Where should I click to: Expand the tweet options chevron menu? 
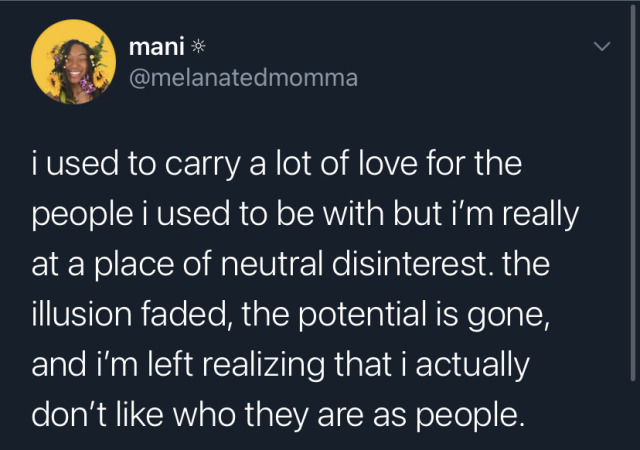(602, 47)
